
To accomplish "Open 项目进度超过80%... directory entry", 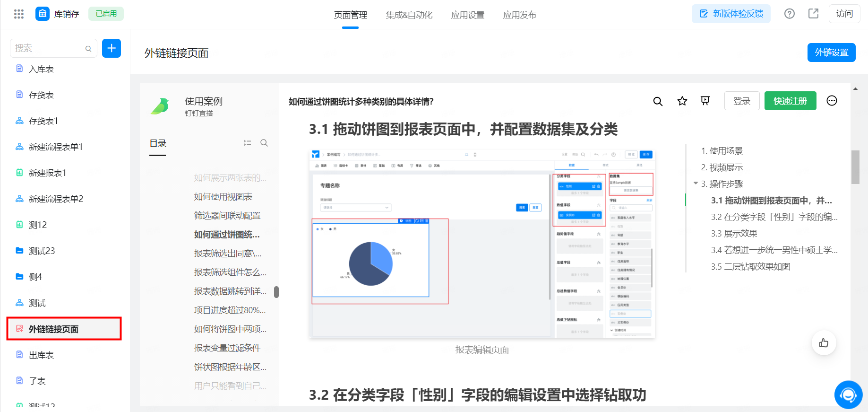I will 230,310.
